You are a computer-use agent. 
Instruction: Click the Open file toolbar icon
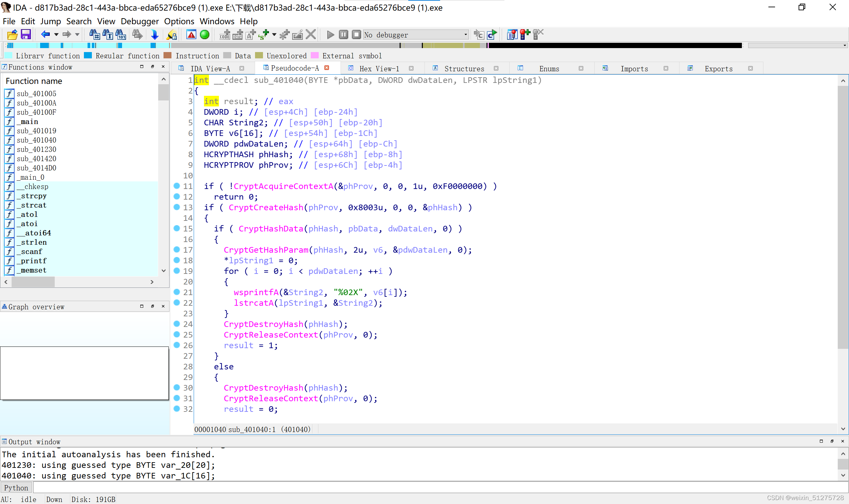point(12,34)
